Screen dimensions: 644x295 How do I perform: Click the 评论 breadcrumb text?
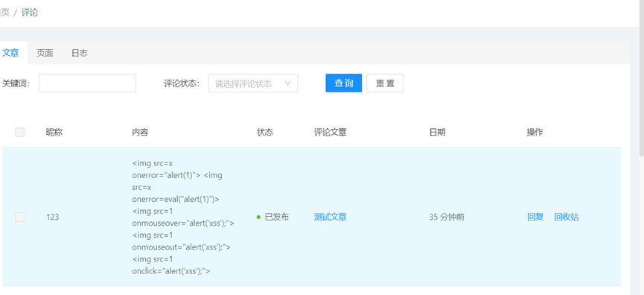(x=30, y=13)
